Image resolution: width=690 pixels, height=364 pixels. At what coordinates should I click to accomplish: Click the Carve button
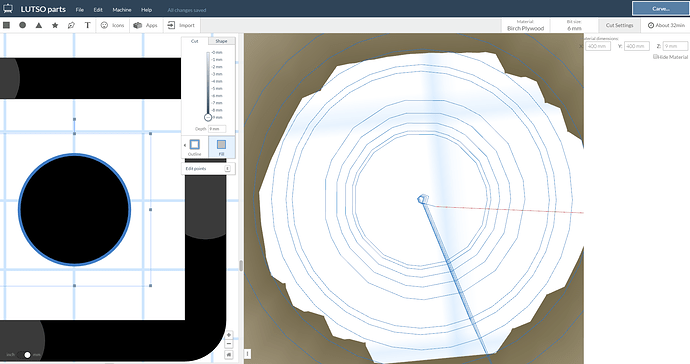pyautogui.click(x=661, y=8)
